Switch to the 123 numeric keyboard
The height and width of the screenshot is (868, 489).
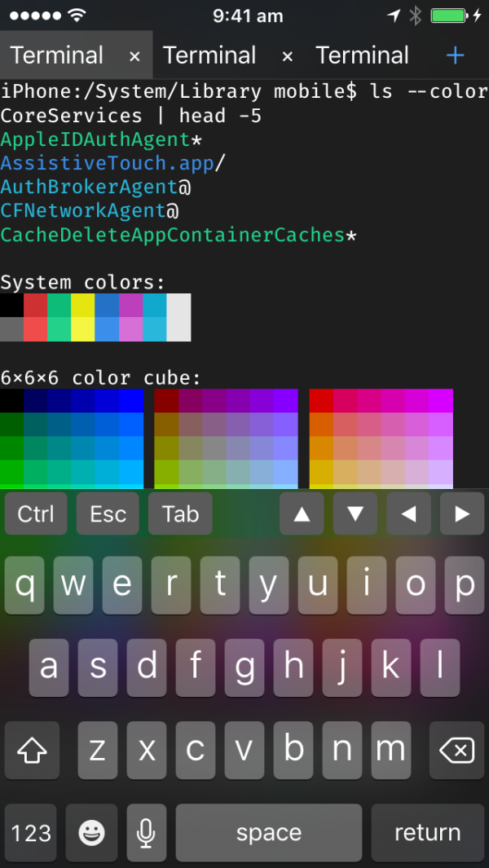31,832
